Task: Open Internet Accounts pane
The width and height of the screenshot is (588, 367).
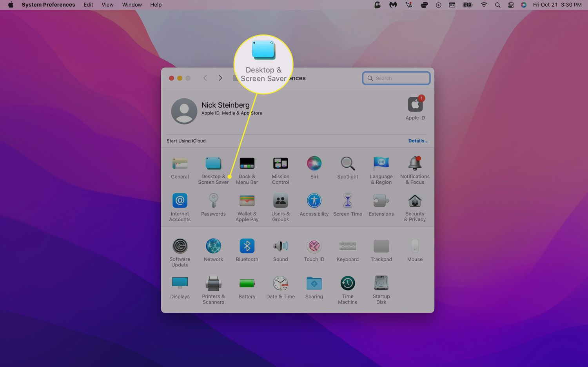Action: click(x=180, y=207)
